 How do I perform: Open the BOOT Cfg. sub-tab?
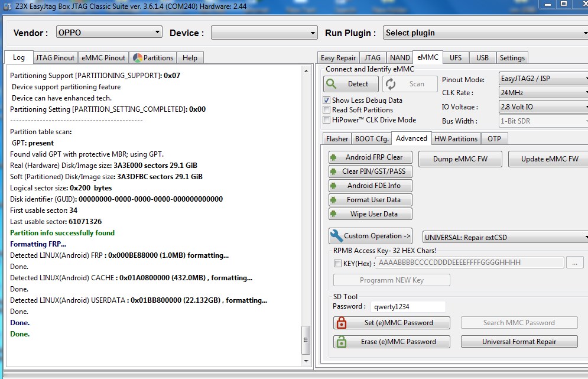[x=372, y=139]
